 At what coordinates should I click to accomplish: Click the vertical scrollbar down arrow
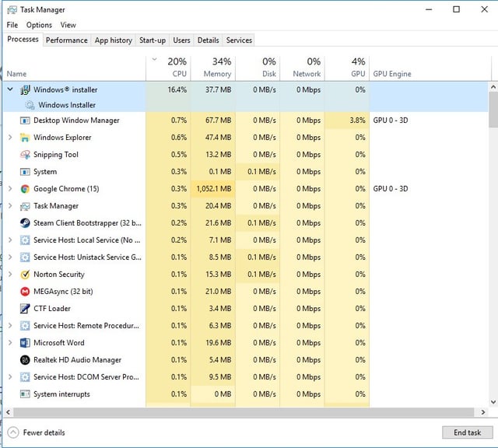pyautogui.click(x=493, y=402)
